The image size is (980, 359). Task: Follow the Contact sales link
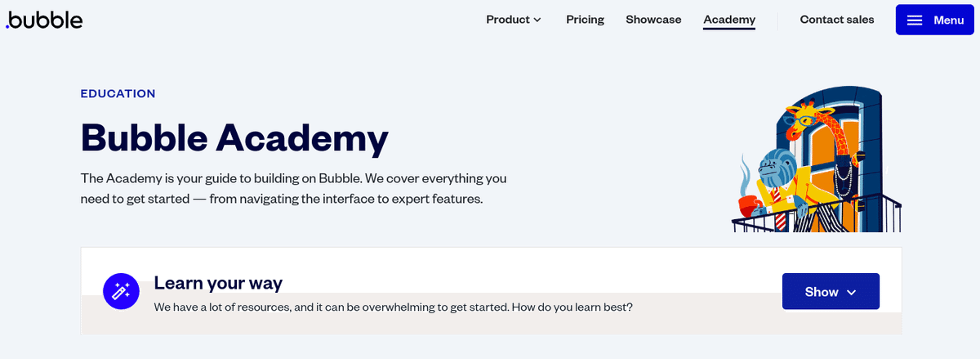tap(837, 20)
